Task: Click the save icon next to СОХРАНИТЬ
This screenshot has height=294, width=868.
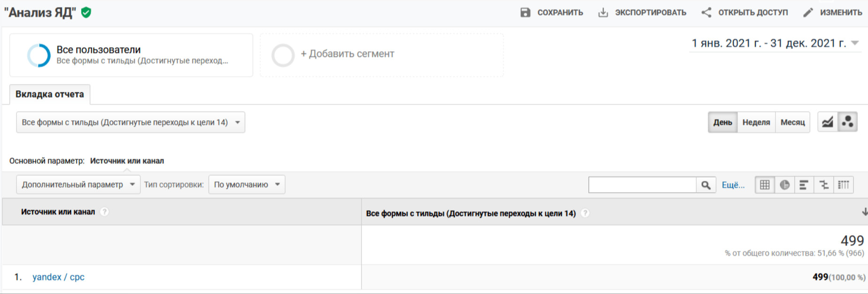Action: [x=525, y=13]
